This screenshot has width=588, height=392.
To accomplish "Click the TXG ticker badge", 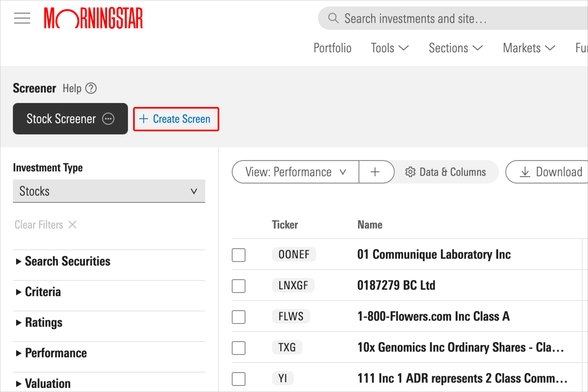I will [287, 347].
